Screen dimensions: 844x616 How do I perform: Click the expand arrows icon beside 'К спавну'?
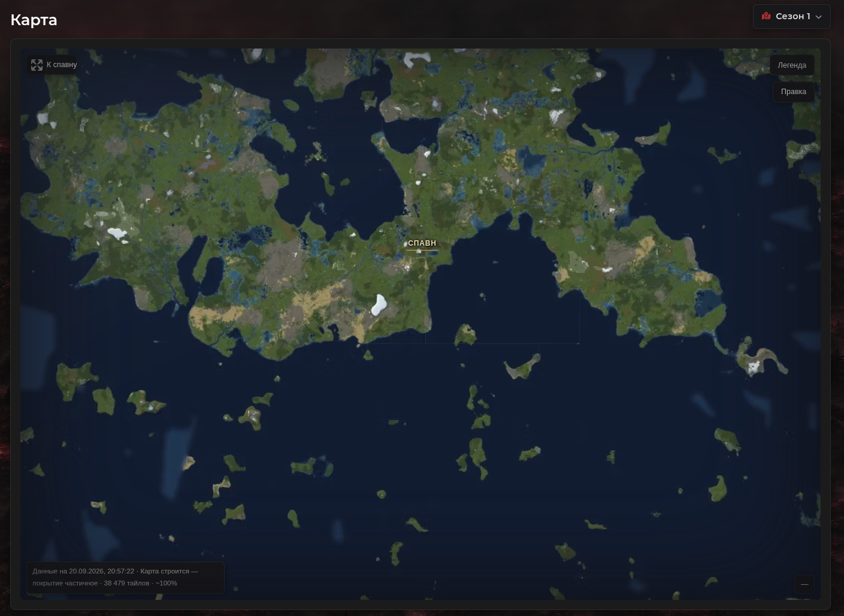coord(37,65)
